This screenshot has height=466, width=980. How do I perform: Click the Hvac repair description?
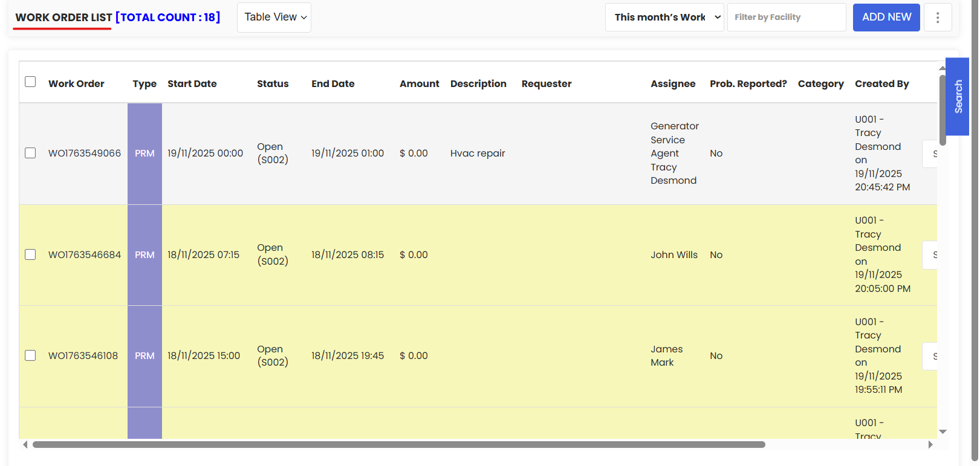pos(478,153)
